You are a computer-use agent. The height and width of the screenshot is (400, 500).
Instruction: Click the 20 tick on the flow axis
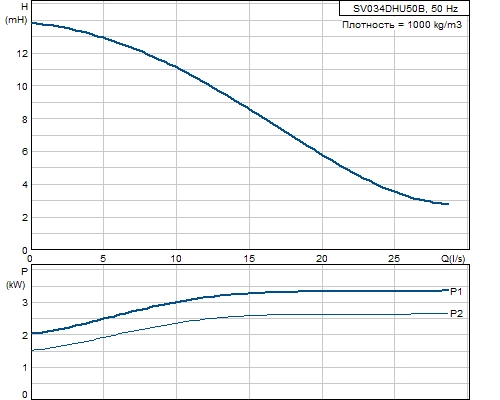point(322,259)
